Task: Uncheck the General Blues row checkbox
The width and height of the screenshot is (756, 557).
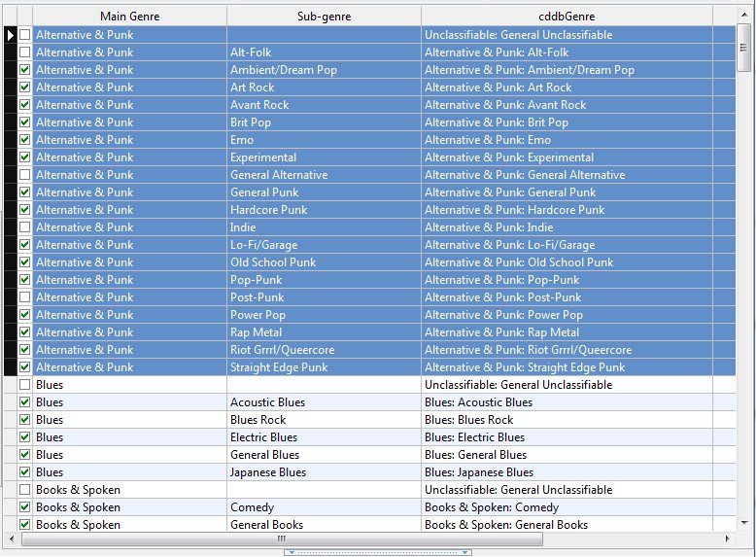Action: point(25,455)
